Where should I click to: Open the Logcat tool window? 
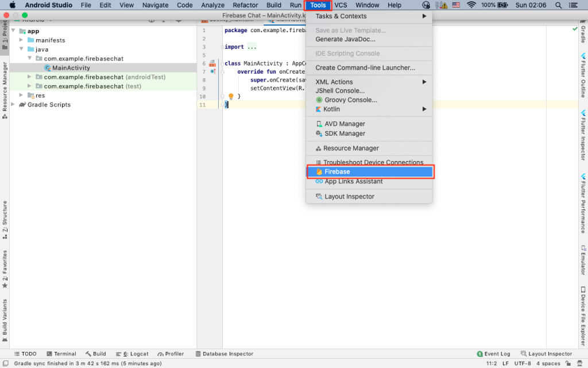(132, 354)
